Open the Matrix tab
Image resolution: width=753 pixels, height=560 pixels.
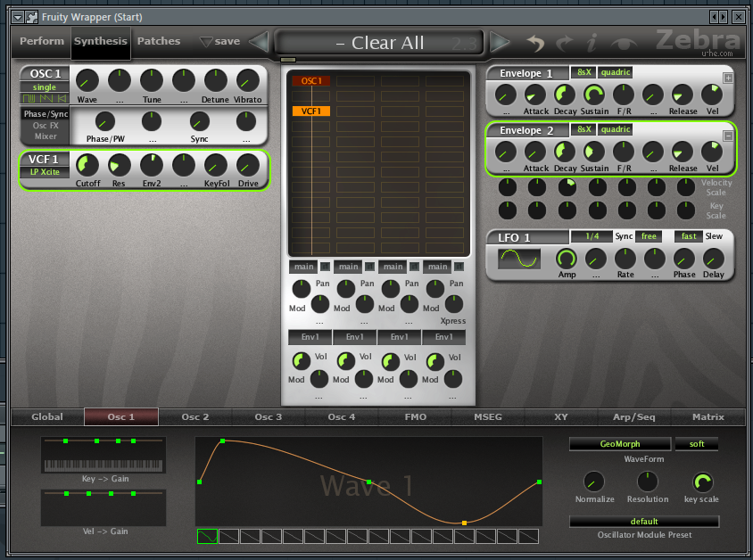pos(707,417)
